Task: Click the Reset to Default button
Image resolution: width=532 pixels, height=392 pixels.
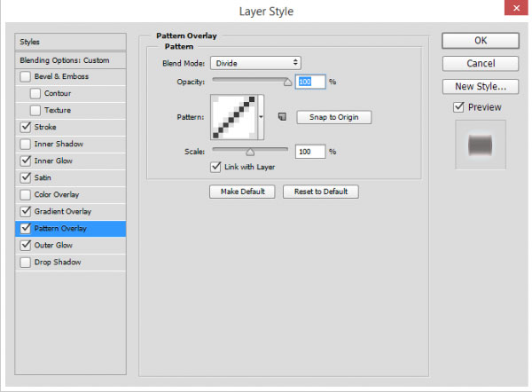Action: click(x=321, y=192)
